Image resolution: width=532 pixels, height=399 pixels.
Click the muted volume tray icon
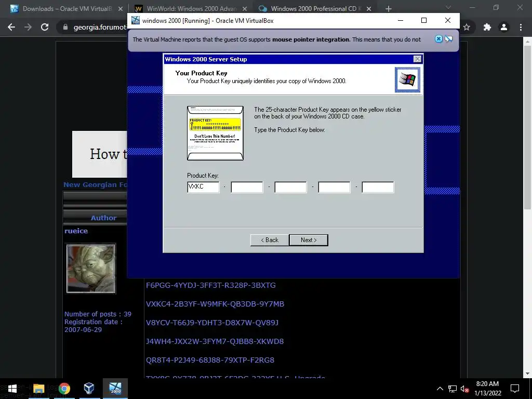(x=464, y=389)
